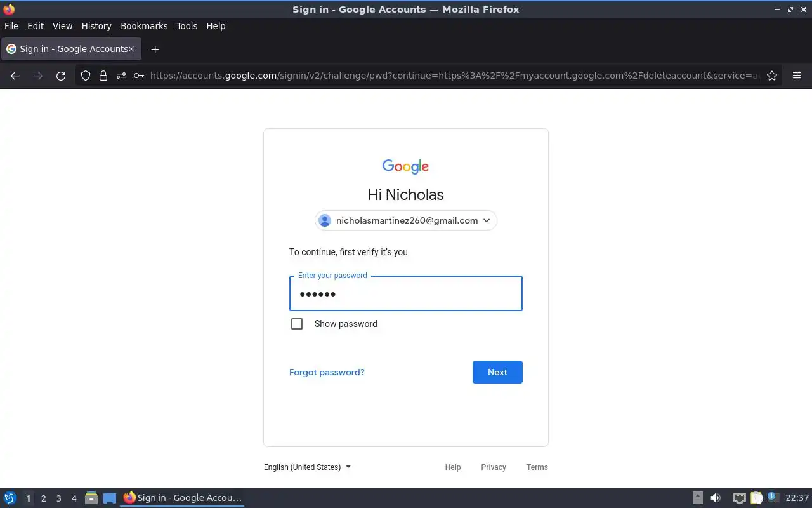The height and width of the screenshot is (508, 812).
Task: Tick the Show password checkbox
Action: pyautogui.click(x=297, y=324)
